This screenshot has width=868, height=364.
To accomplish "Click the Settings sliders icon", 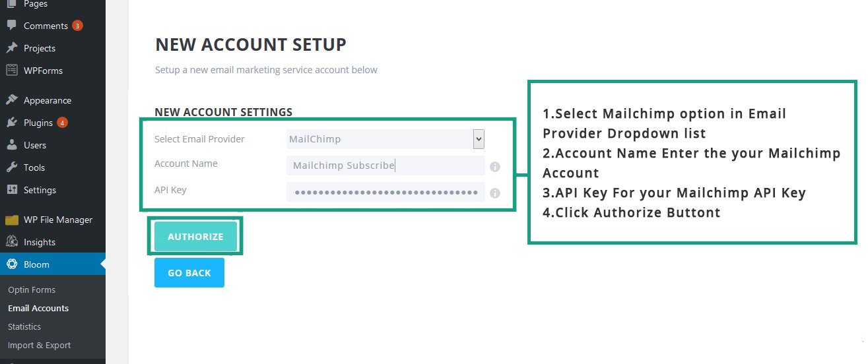I will click(12, 190).
